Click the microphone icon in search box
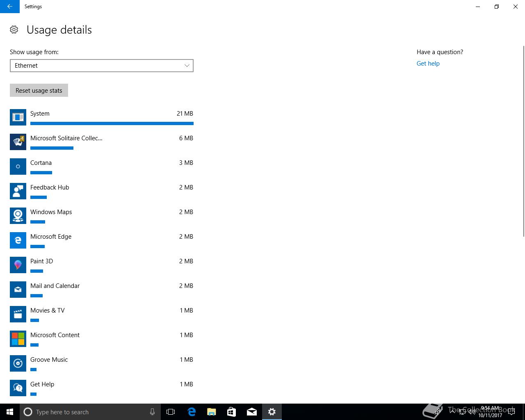This screenshot has height=420, width=525. pyautogui.click(x=152, y=412)
